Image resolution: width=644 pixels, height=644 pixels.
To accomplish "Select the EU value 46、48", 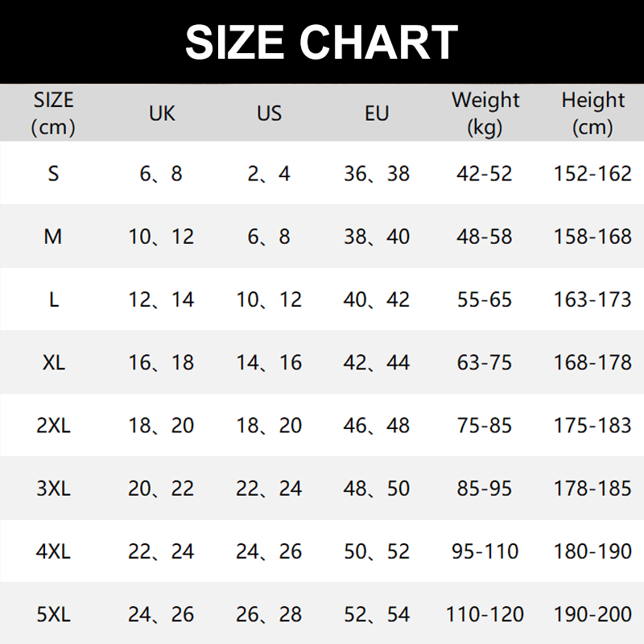I will (377, 425).
